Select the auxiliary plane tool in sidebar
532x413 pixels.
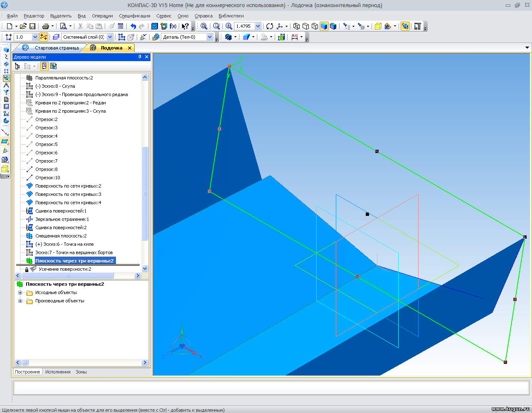pos(5,142)
